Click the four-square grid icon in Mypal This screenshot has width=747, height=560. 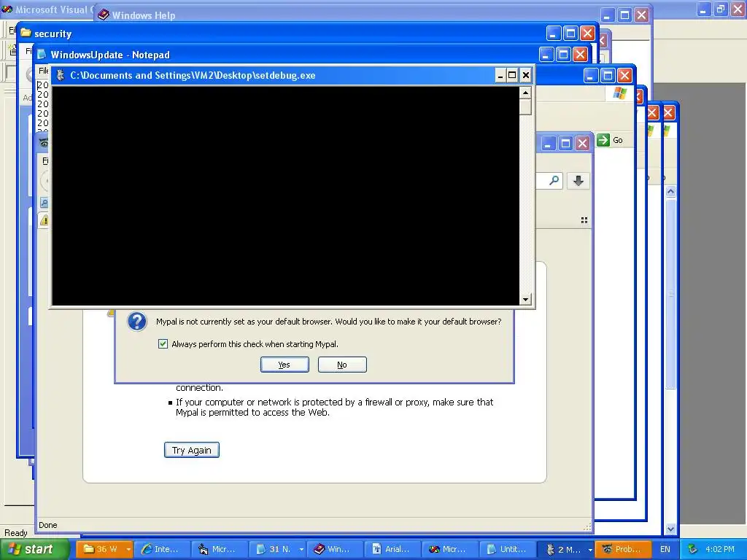point(584,220)
